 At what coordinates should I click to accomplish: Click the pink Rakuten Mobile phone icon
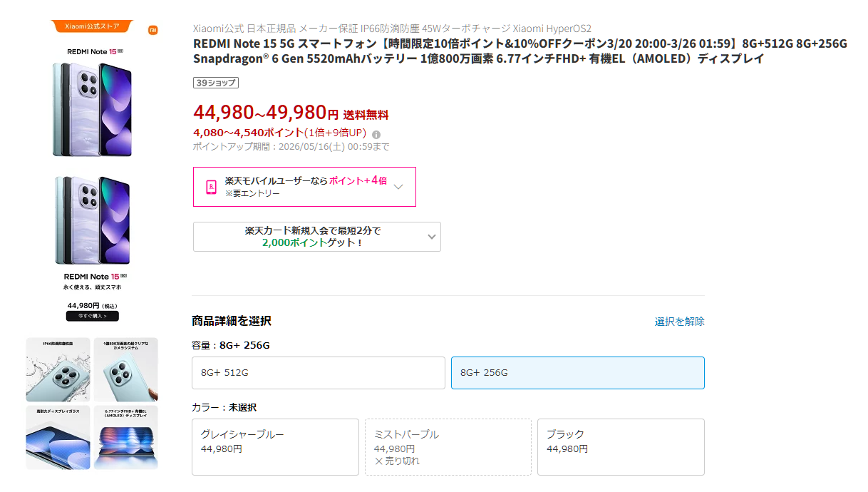pos(211,187)
